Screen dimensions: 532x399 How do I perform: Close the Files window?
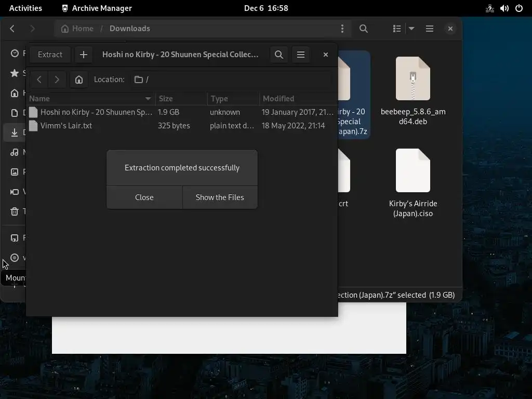[450, 29]
